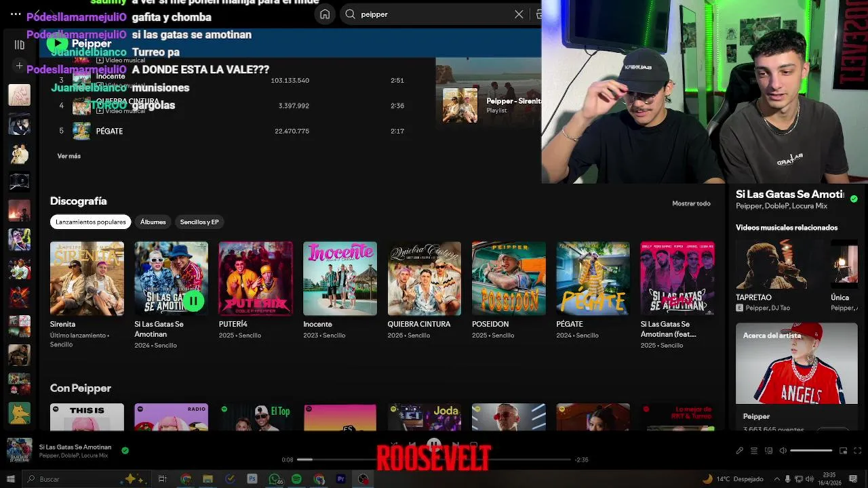Click play count 103.133.540 of Inocente
The width and height of the screenshot is (868, 488).
tap(290, 80)
